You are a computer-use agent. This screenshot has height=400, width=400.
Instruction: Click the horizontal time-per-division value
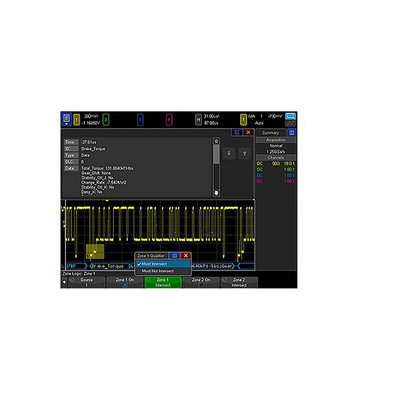click(211, 116)
